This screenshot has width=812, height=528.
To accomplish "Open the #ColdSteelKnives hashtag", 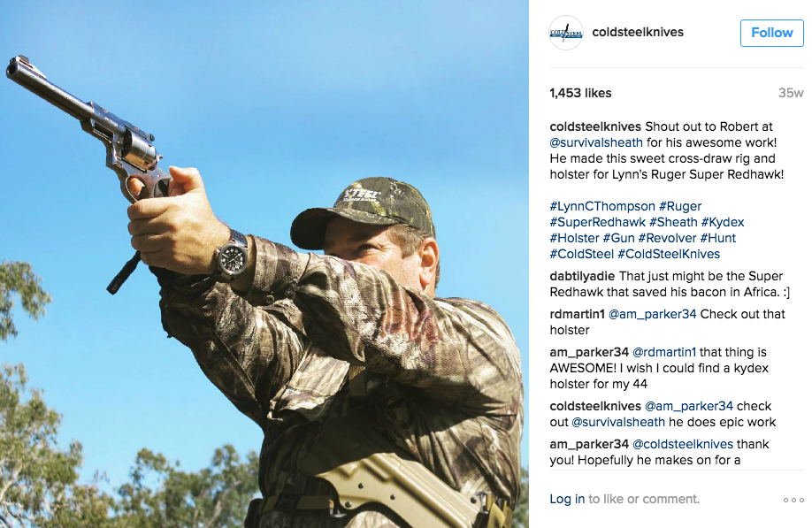I will (x=669, y=254).
